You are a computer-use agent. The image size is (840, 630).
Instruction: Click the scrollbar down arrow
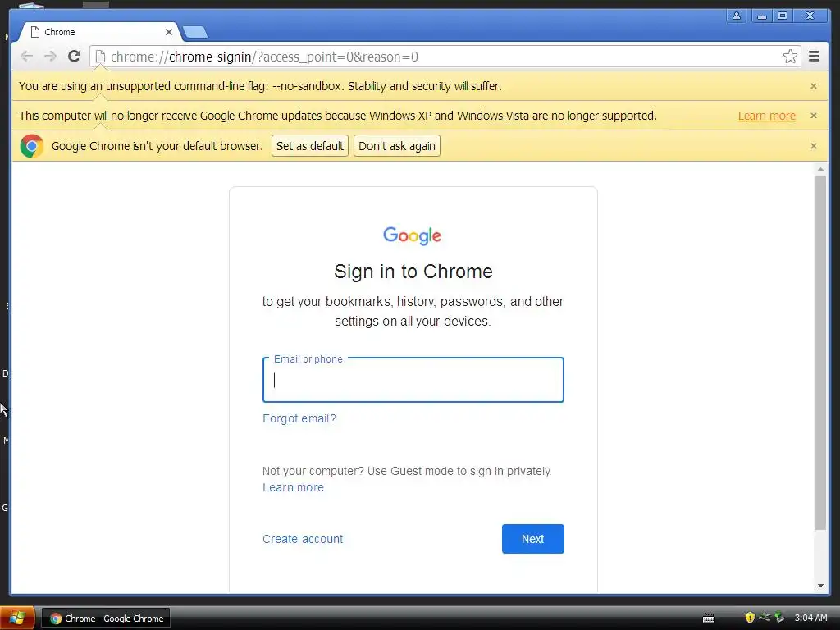coord(820,586)
